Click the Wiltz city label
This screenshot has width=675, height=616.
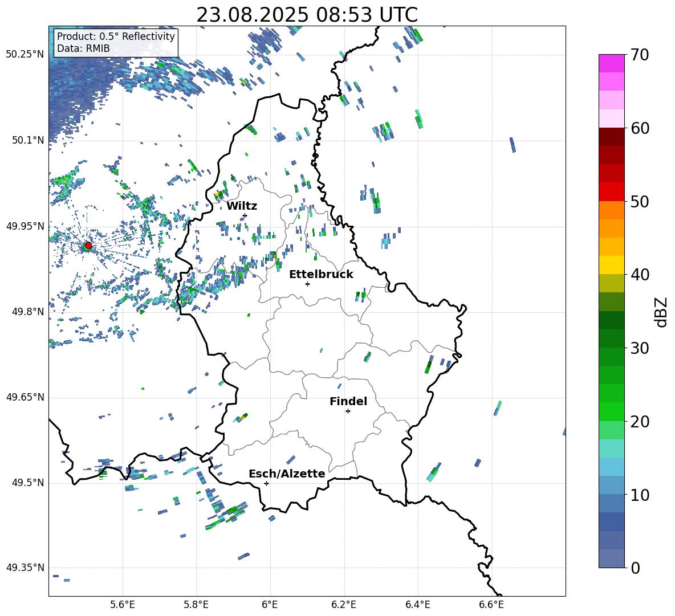click(x=242, y=206)
